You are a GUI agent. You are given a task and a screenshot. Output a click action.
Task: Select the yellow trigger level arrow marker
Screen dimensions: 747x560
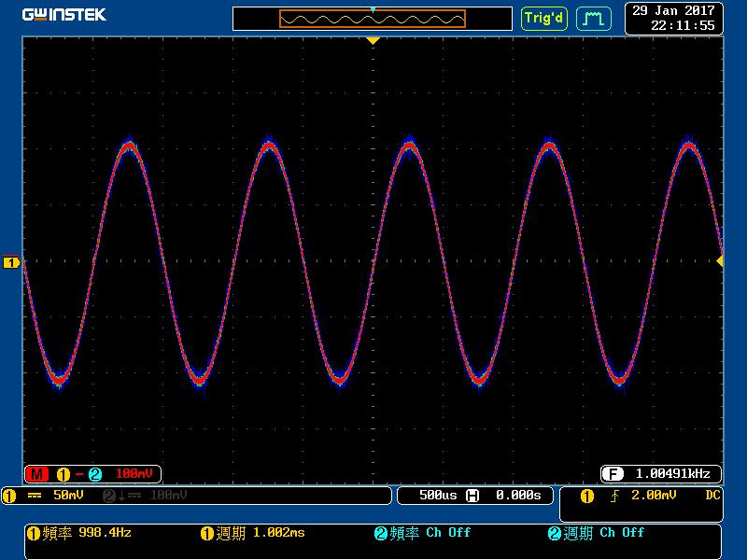coord(720,260)
